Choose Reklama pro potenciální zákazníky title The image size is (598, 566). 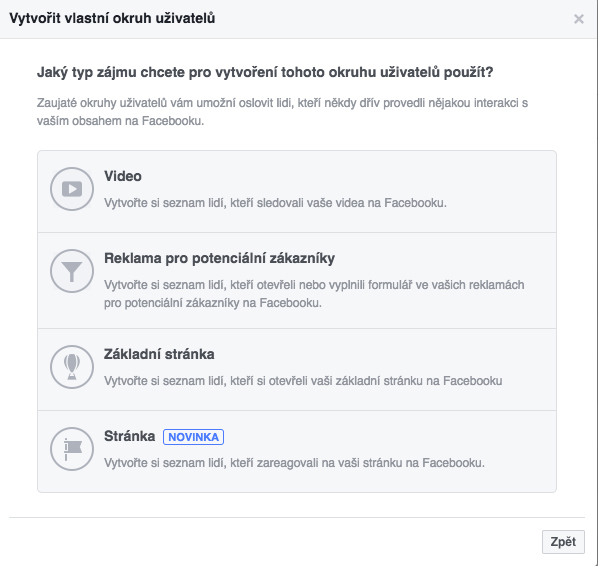[x=219, y=258]
